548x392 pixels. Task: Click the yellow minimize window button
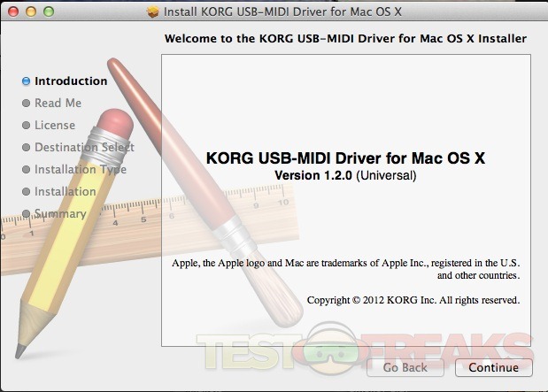(x=30, y=12)
